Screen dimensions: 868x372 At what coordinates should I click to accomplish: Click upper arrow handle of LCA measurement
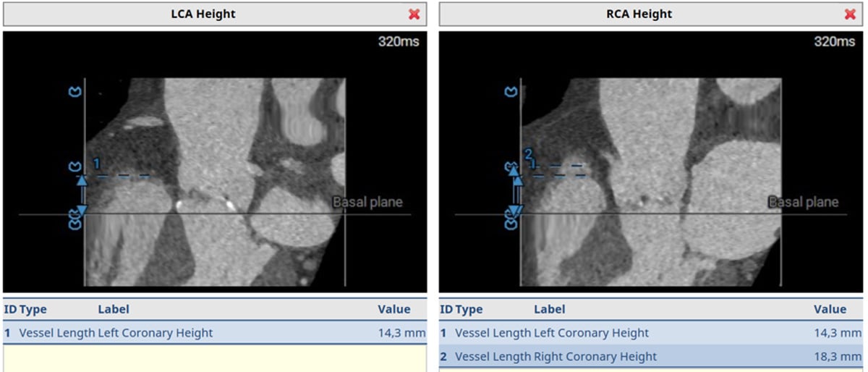click(x=82, y=180)
